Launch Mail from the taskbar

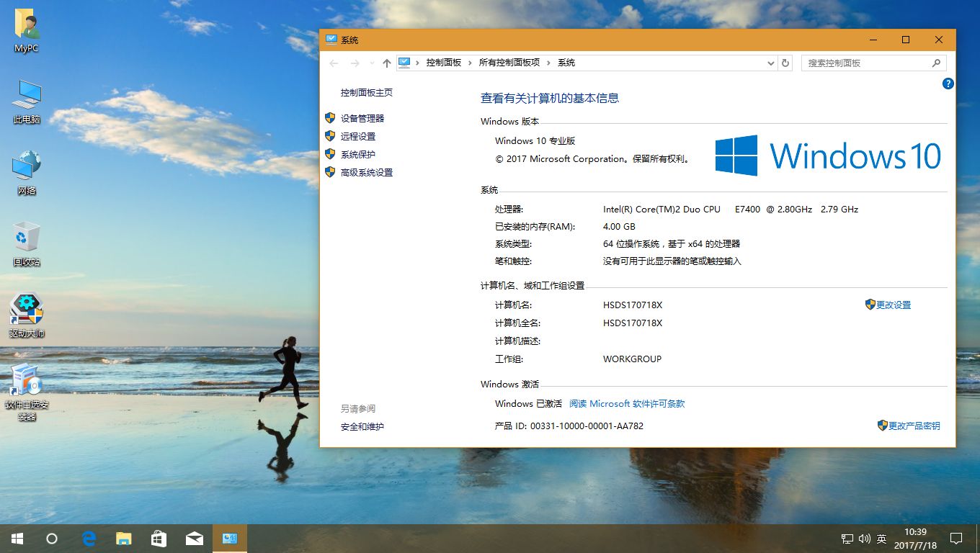click(195, 538)
